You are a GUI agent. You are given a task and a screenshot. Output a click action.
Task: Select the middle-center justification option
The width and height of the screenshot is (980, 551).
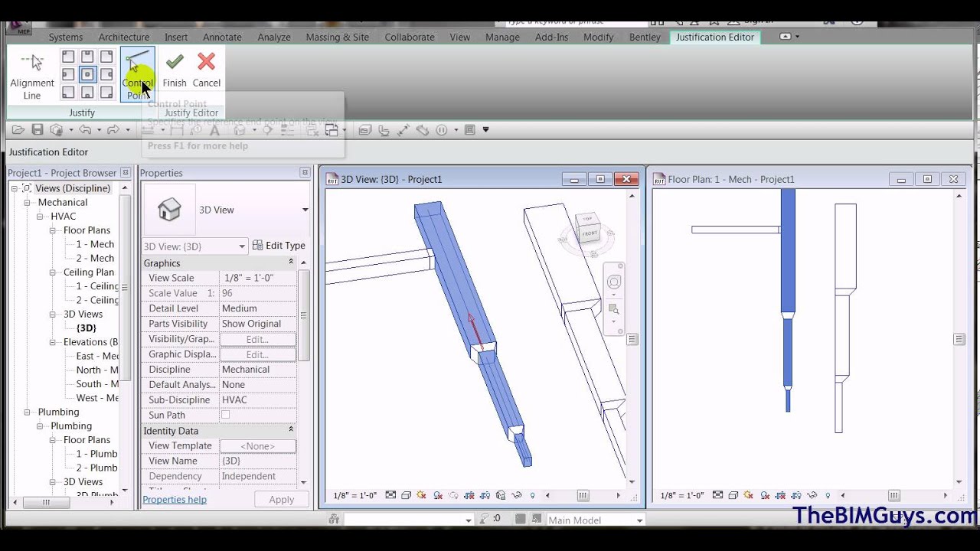coord(87,75)
